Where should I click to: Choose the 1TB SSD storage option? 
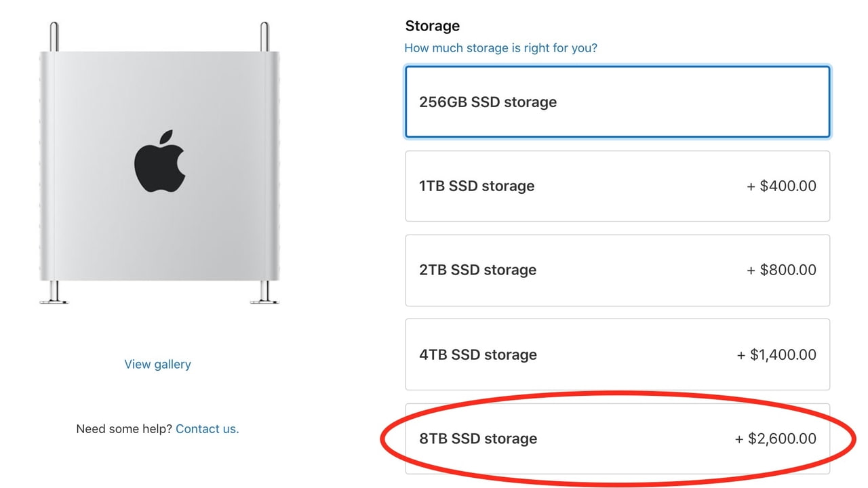coord(618,186)
